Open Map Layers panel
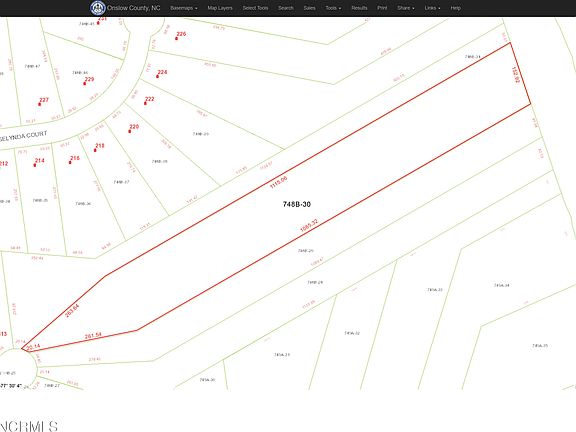Viewport: 576px width, 432px height. click(220, 8)
